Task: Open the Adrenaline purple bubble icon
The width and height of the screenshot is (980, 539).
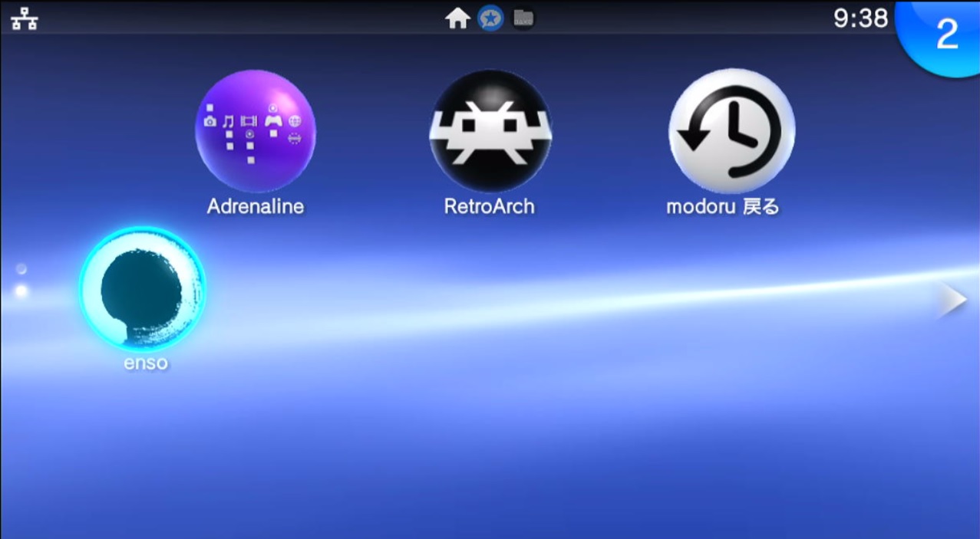Action: (x=256, y=130)
